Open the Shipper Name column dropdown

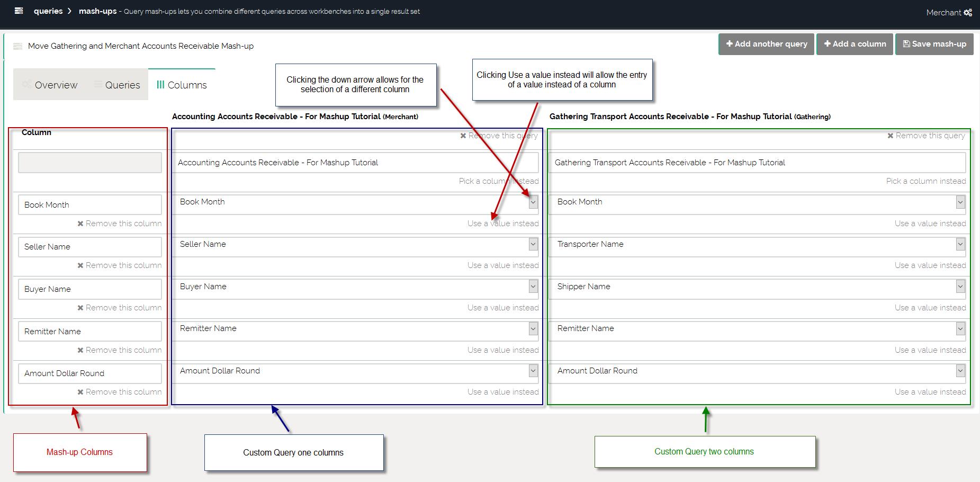pyautogui.click(x=960, y=287)
